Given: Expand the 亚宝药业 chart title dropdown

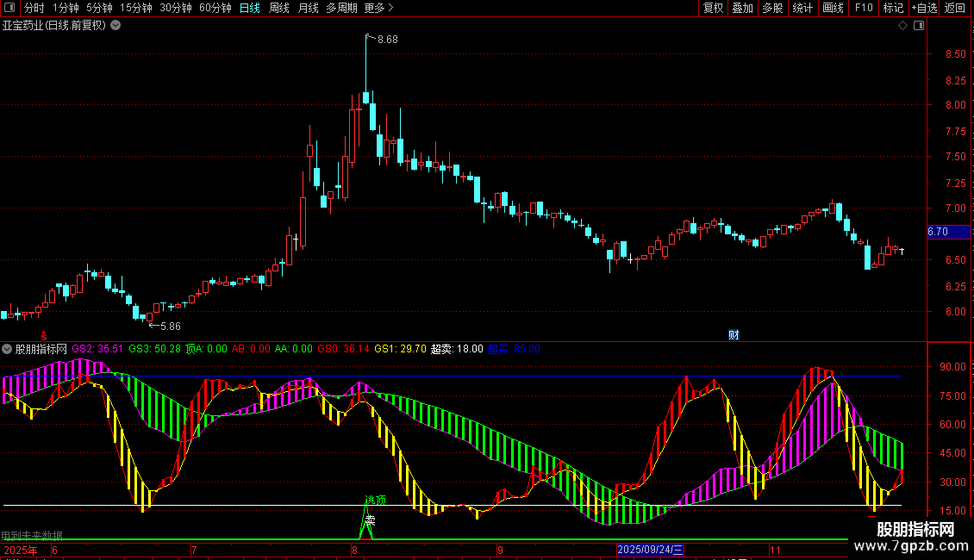Looking at the screenshot, I should (116, 26).
